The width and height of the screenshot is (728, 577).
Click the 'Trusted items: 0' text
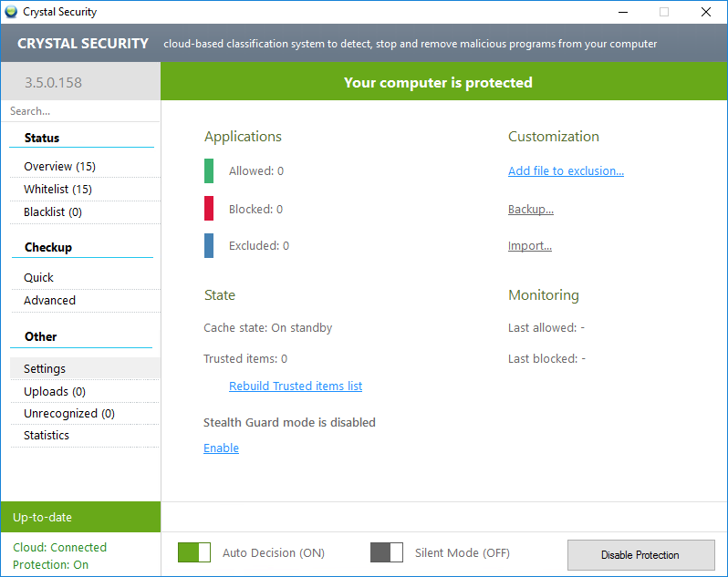click(245, 358)
